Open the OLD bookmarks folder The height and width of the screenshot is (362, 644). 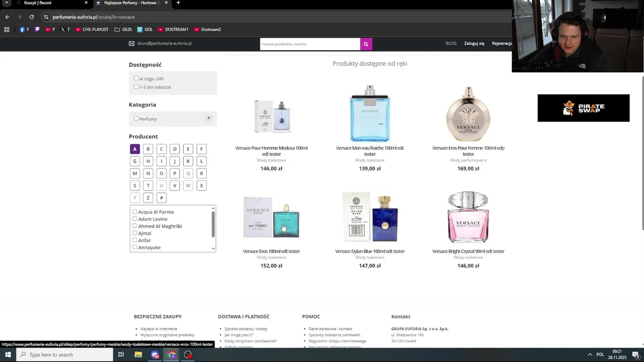point(123,30)
